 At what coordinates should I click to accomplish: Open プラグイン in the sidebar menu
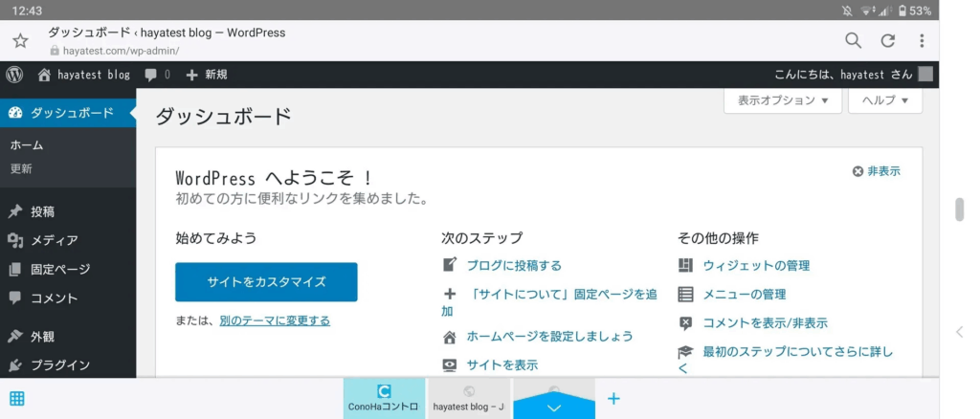coord(59,364)
